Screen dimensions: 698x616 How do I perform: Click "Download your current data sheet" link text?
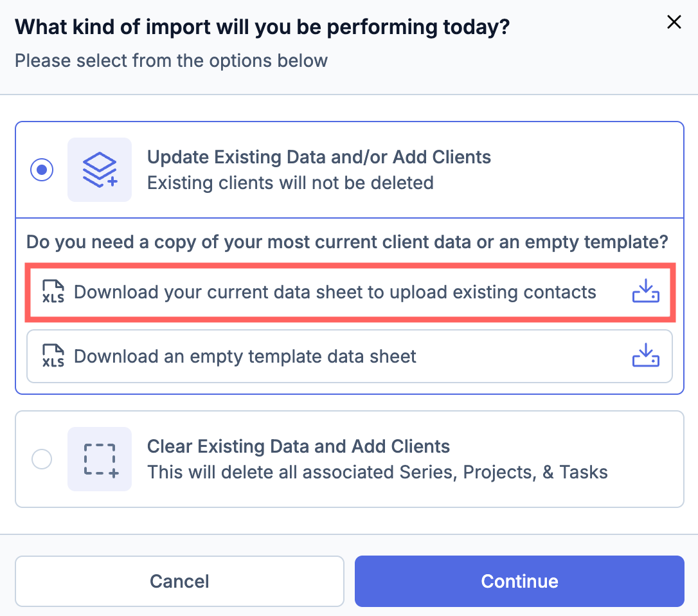[335, 292]
